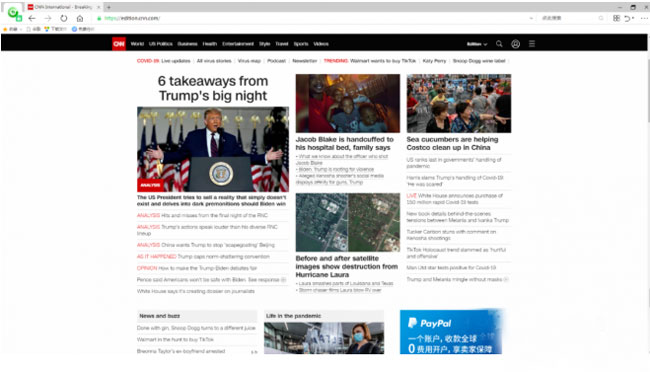This screenshot has width=650, height=372.
Task: Open the browser home page icon
Action: [x=80, y=18]
